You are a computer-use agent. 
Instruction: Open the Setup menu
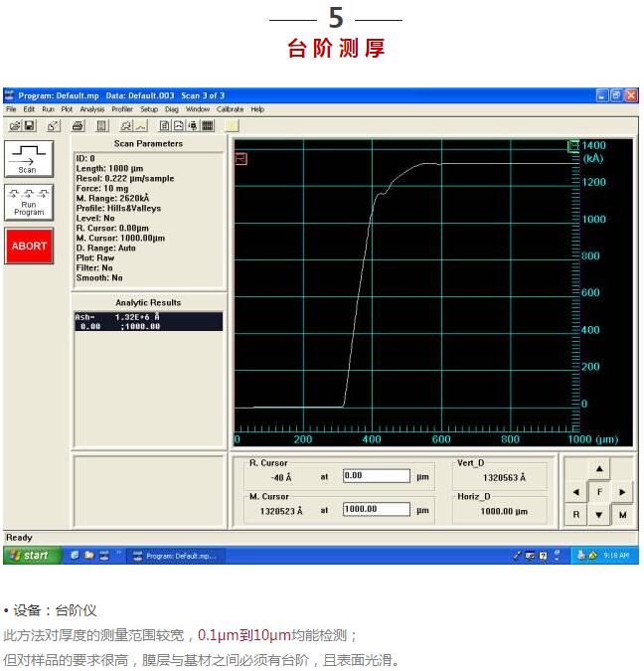click(149, 109)
